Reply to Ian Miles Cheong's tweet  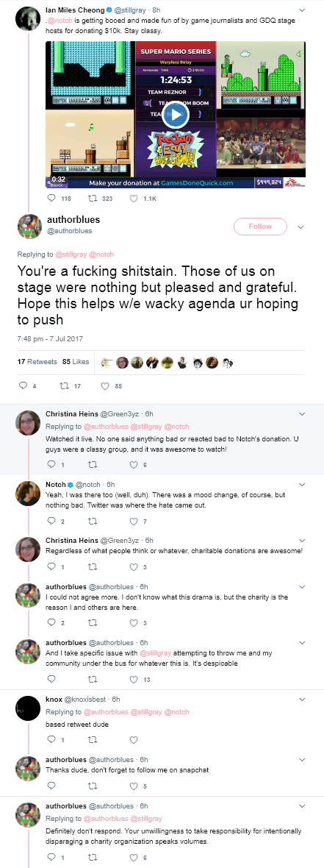52,198
